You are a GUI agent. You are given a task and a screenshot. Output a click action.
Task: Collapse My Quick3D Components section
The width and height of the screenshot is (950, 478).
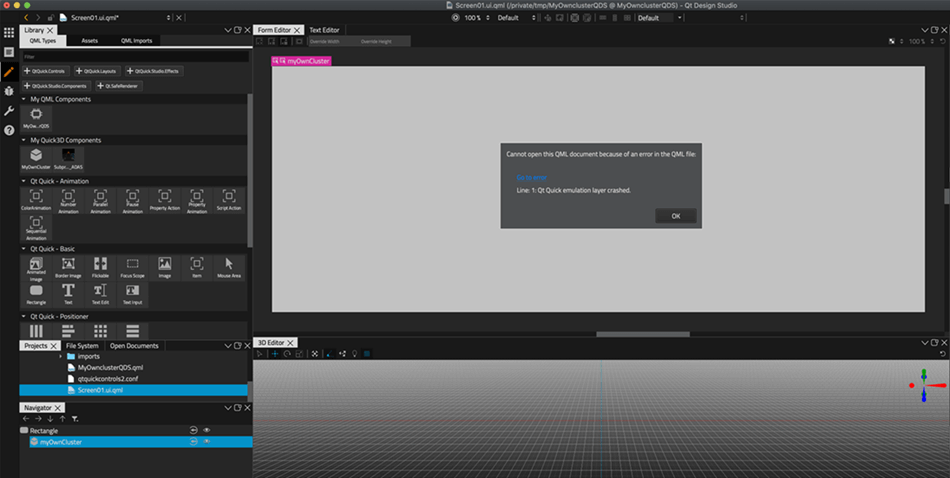[24, 140]
